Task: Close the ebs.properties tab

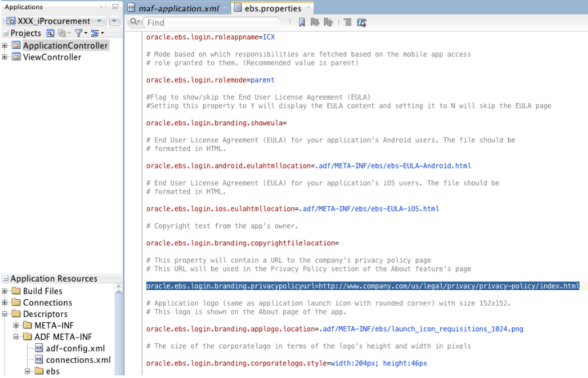Action: [x=308, y=7]
